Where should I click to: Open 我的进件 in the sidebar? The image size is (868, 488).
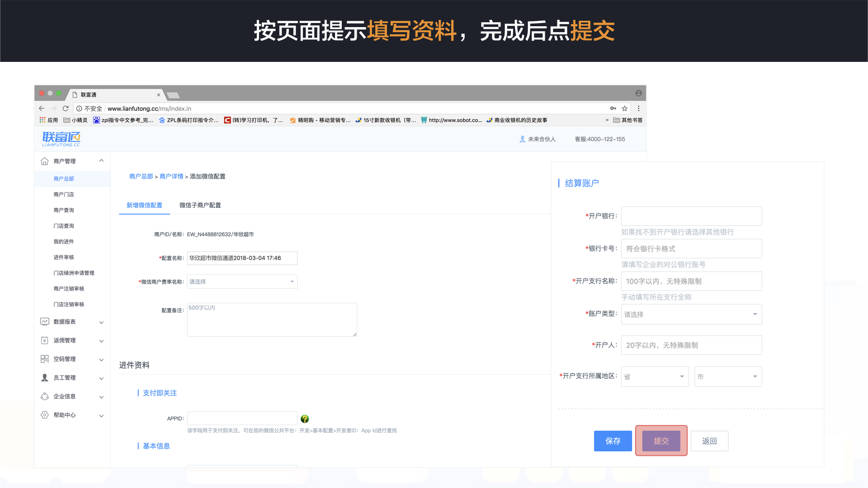click(64, 242)
